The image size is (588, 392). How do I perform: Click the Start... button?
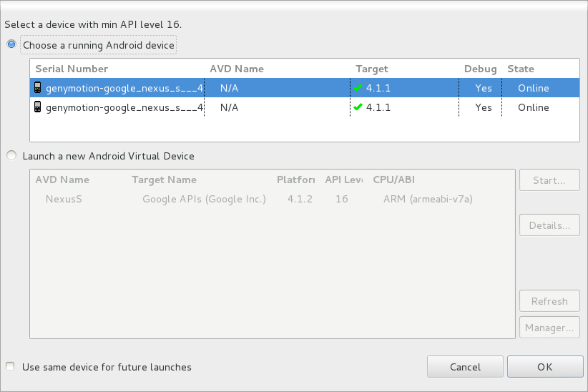[549, 180]
